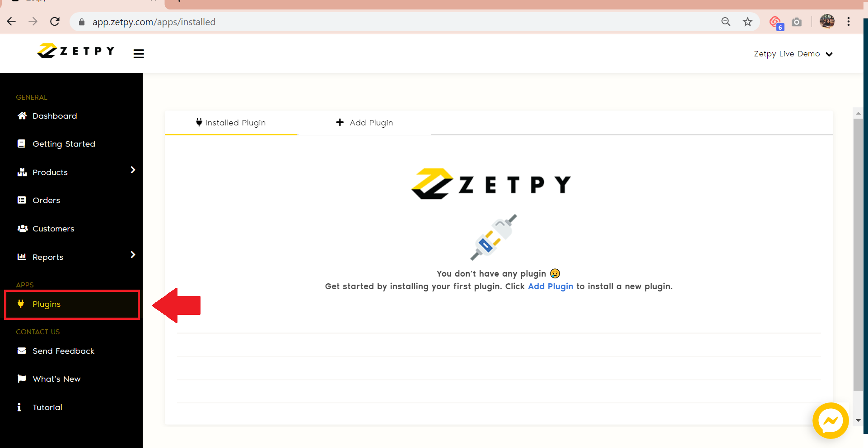Expand the Reports submenu chevron

tap(133, 254)
